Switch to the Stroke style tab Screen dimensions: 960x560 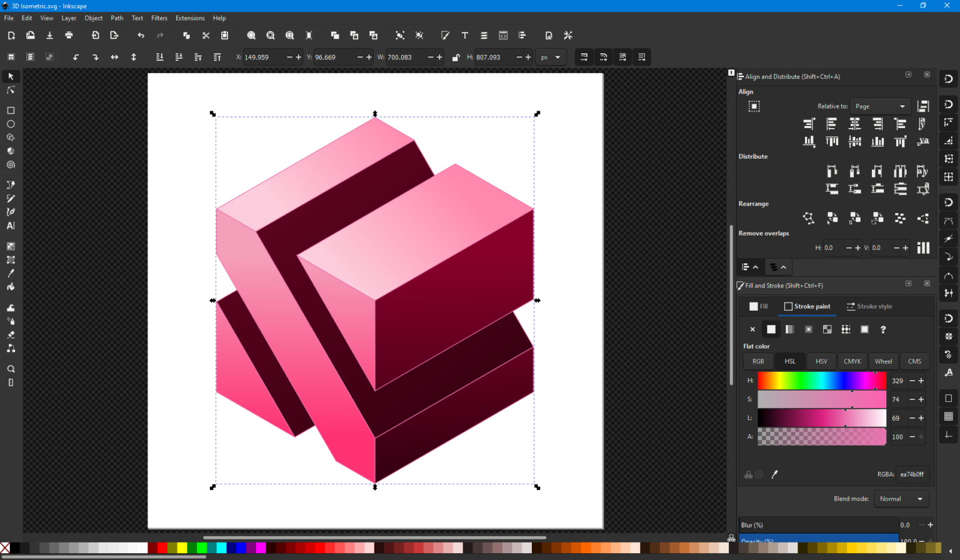click(869, 306)
